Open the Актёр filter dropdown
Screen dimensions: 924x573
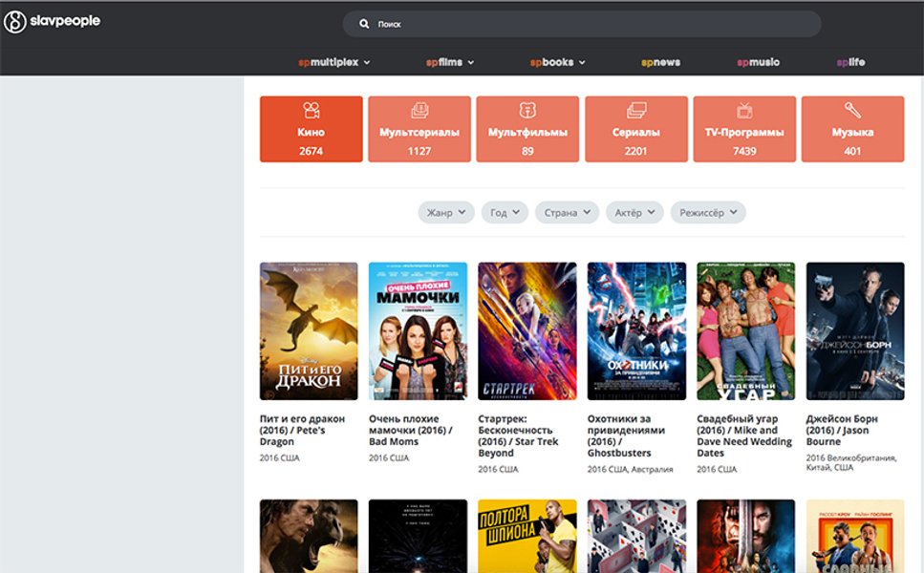pos(634,212)
